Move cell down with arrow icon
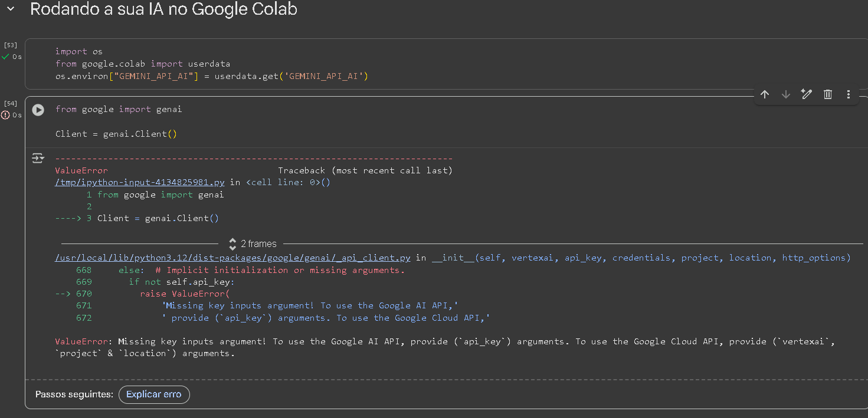868x418 pixels. [x=785, y=94]
